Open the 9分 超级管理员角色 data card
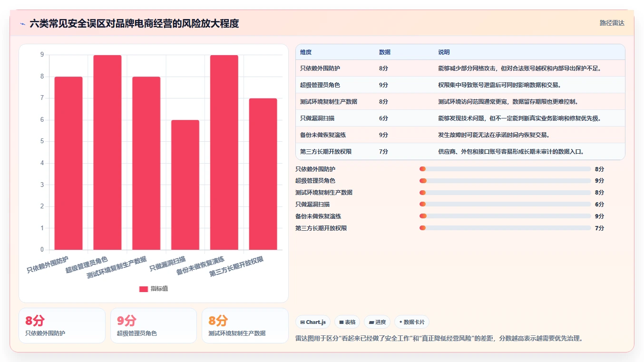The width and height of the screenshot is (644, 362). tap(153, 325)
